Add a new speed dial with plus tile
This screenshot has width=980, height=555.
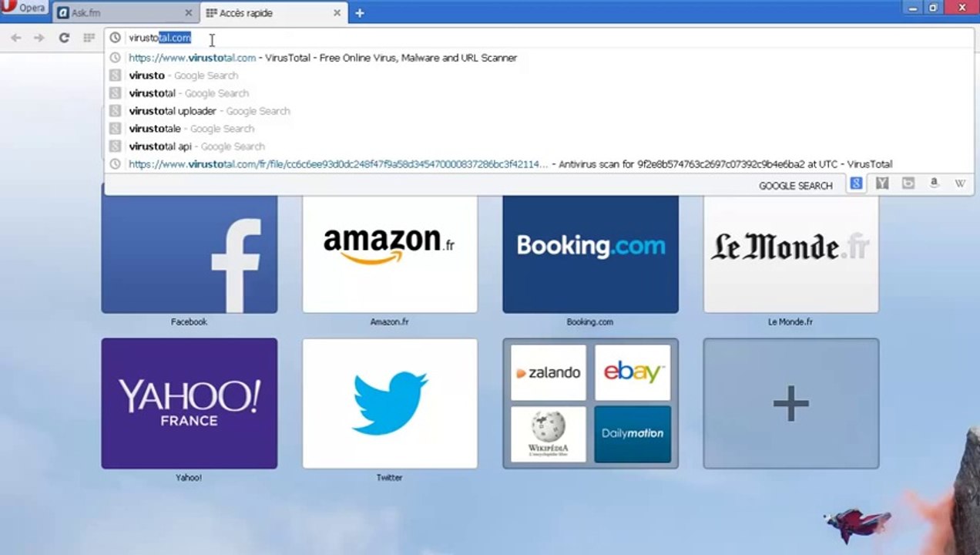coord(791,403)
